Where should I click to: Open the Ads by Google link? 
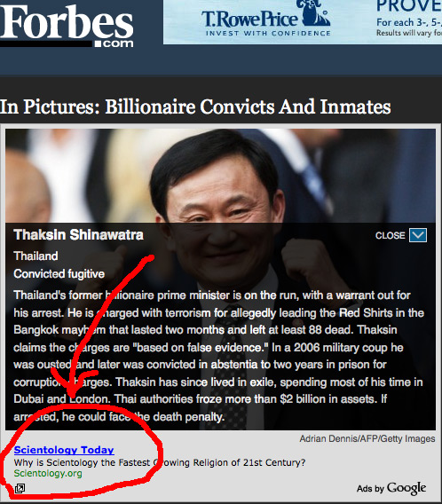[x=391, y=488]
